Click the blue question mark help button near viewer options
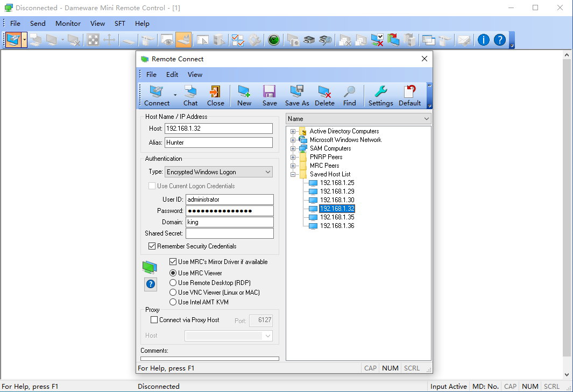573x392 pixels. (151, 284)
